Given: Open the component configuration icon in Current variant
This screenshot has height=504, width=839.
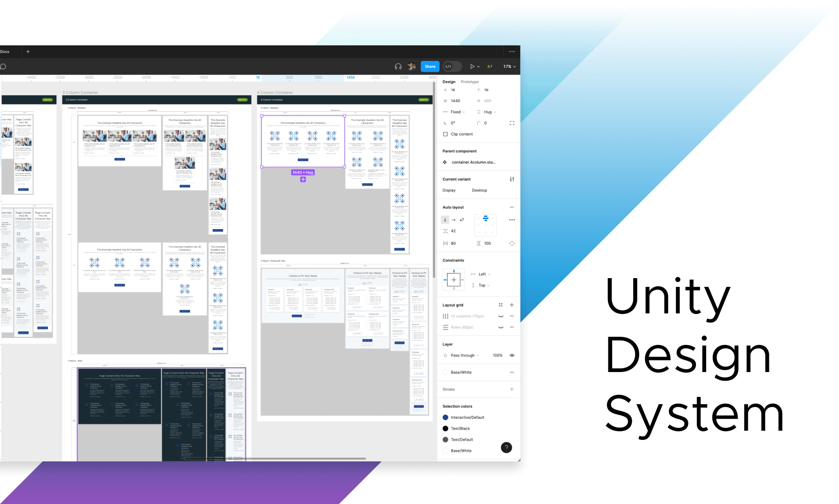Looking at the screenshot, I should [x=512, y=179].
